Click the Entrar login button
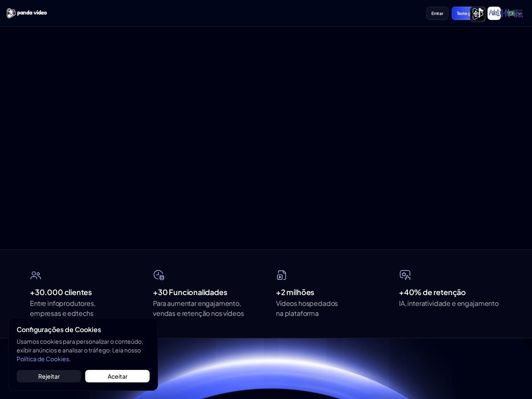Viewport: 532px width, 399px height. [x=437, y=13]
